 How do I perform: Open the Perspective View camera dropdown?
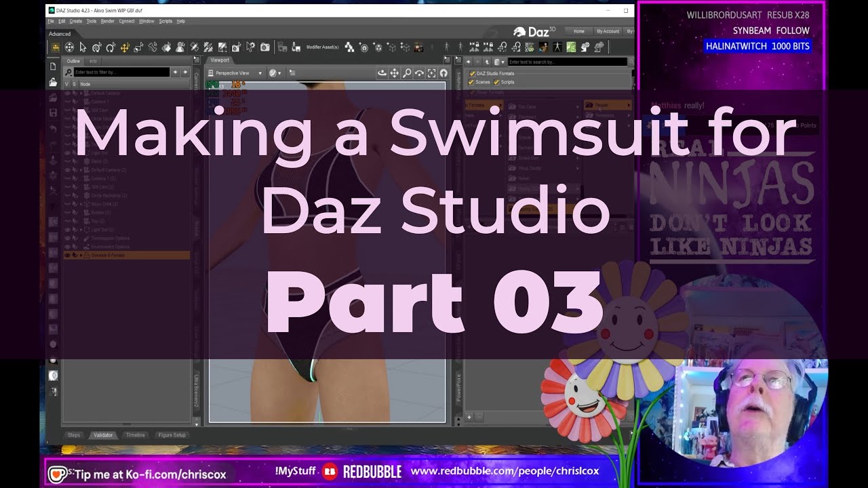pos(236,73)
